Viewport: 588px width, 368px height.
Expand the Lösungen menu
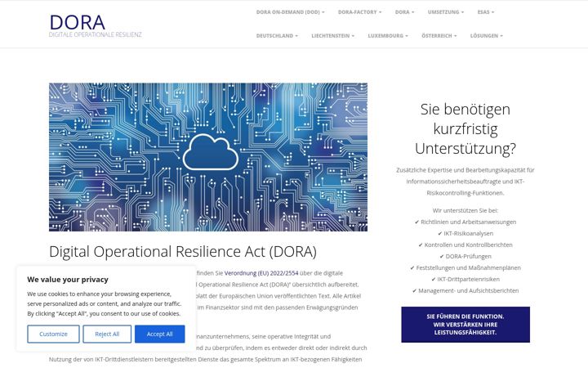click(487, 36)
